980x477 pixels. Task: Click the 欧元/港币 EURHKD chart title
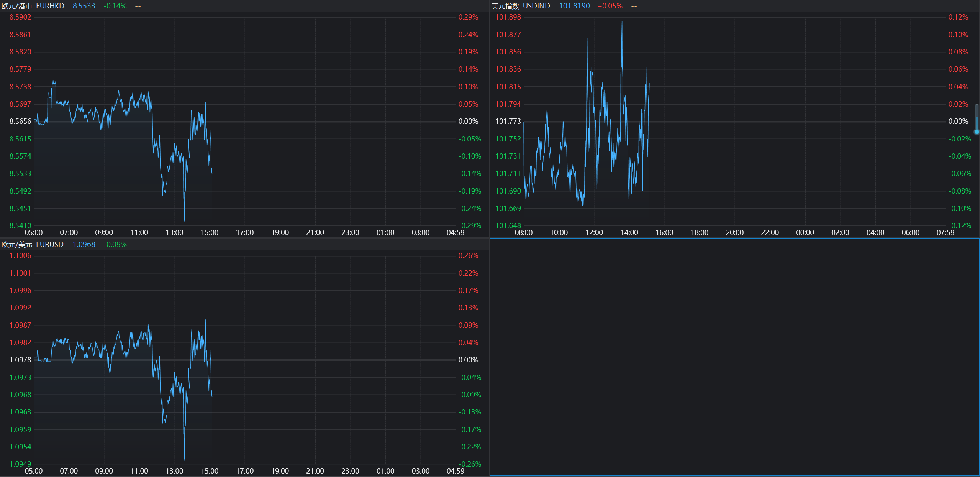33,6
